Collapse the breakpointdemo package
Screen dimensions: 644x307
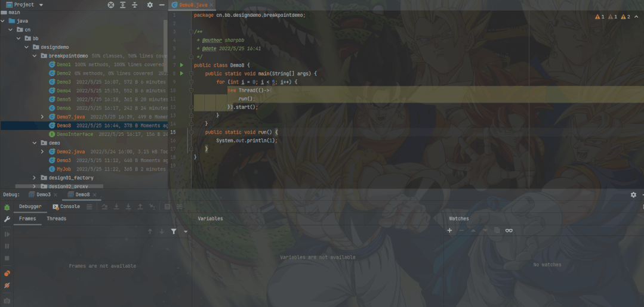coord(35,56)
